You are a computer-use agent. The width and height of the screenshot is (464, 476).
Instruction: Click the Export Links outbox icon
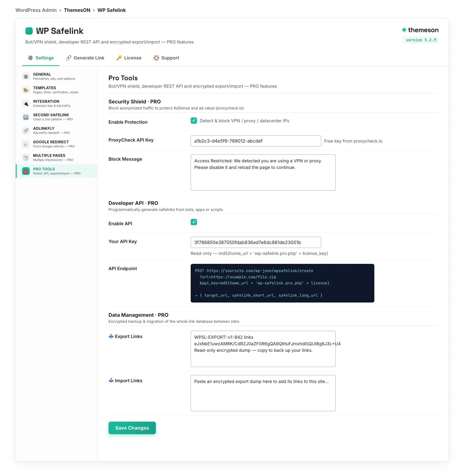coord(111,336)
